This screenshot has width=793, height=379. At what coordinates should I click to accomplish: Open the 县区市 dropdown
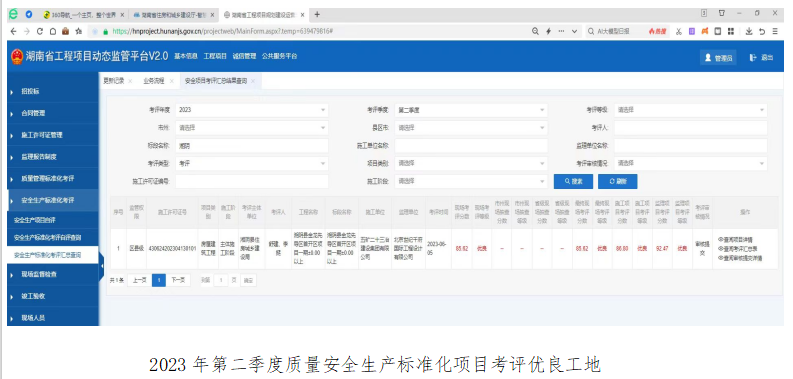pos(471,128)
